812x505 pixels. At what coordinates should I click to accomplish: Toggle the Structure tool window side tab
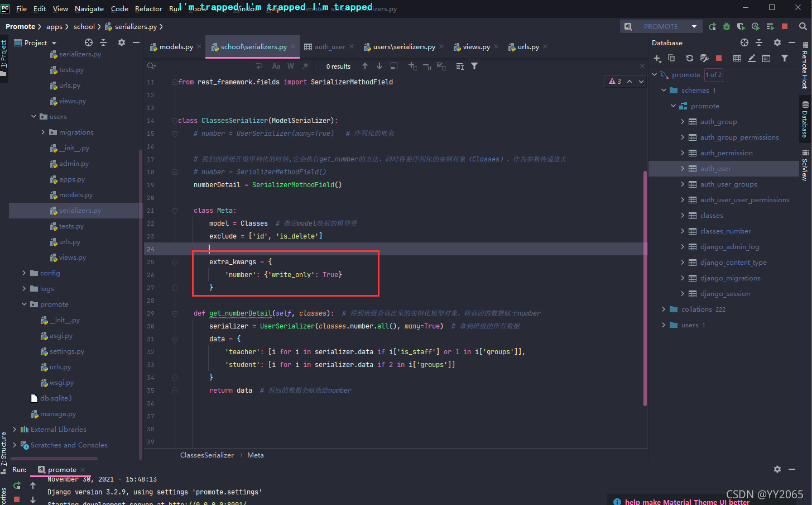[4, 452]
